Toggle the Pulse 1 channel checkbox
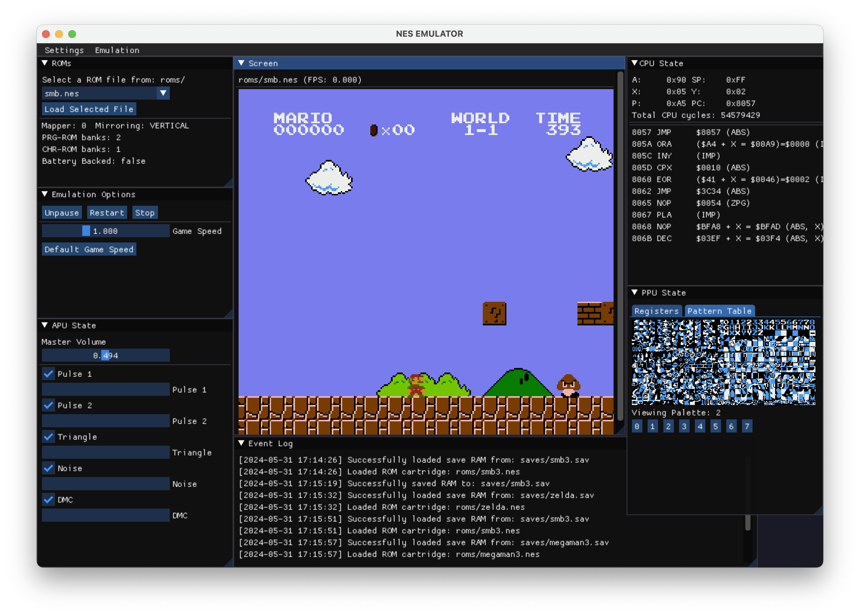 [48, 374]
